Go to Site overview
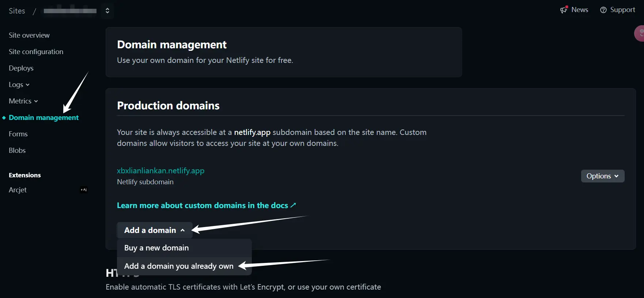Viewport: 644px width, 298px height. [29, 35]
